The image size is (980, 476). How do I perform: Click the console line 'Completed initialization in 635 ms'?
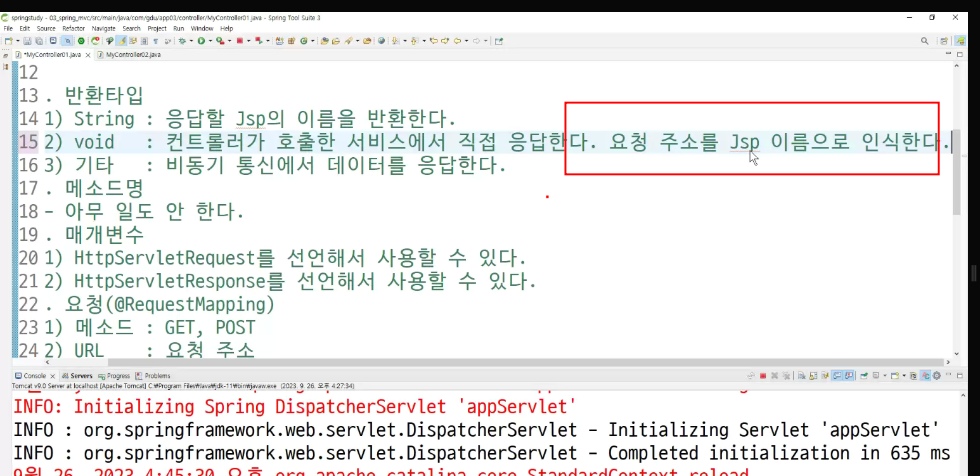[x=779, y=453]
